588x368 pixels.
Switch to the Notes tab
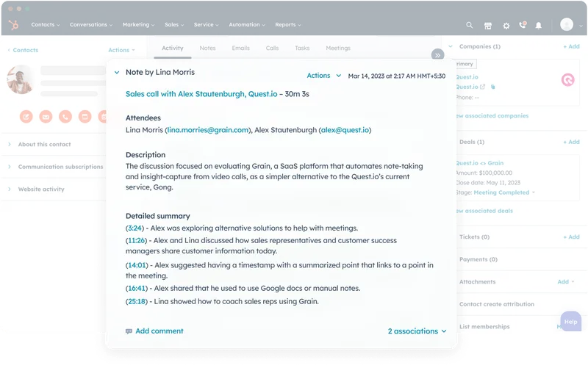[207, 48]
